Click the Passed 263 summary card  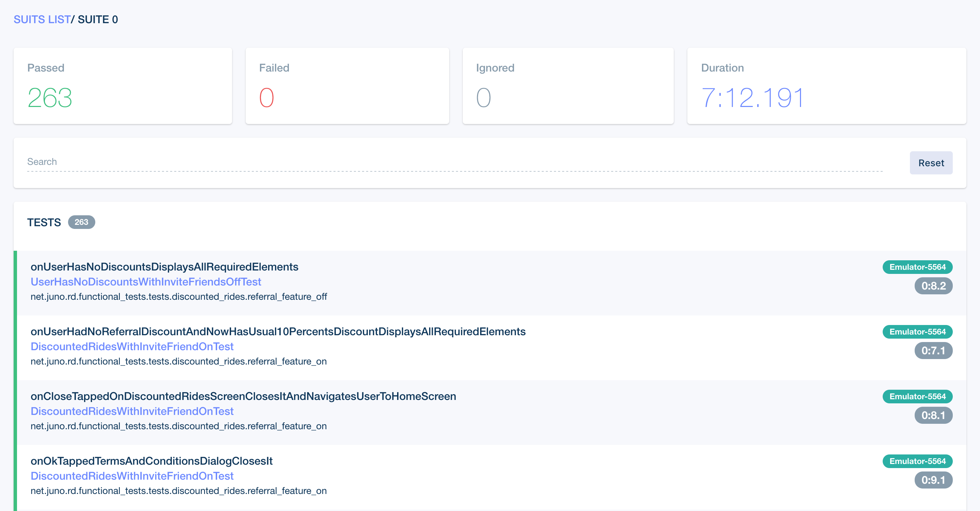122,86
